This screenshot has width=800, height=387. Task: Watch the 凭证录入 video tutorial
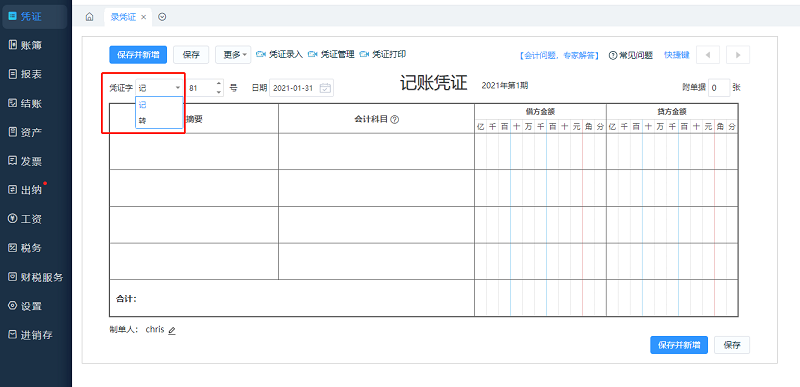280,54
